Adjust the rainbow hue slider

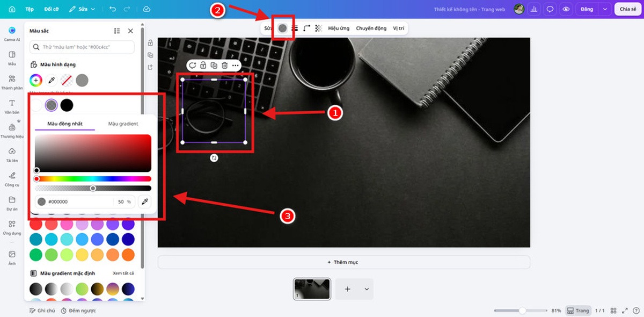pos(93,179)
